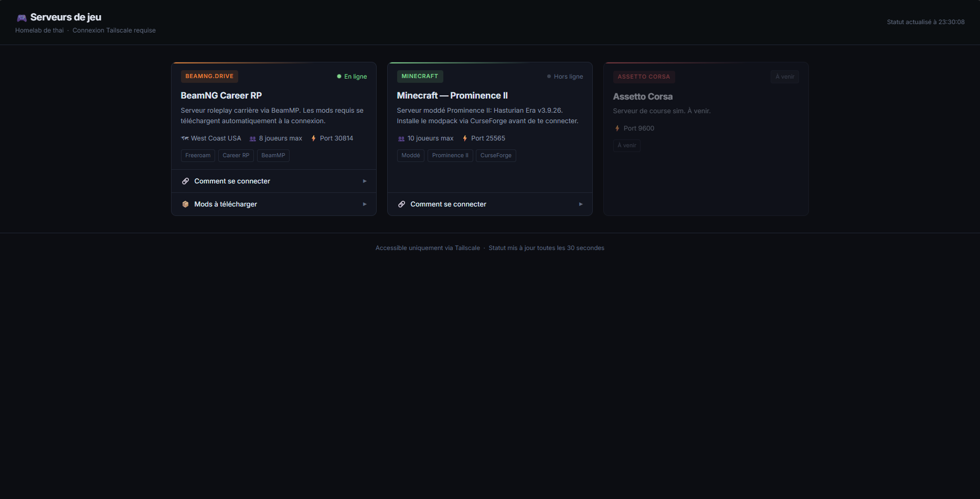Click the Serveur de course sim. description
Screen dimensions: 980x499
[x=662, y=111]
